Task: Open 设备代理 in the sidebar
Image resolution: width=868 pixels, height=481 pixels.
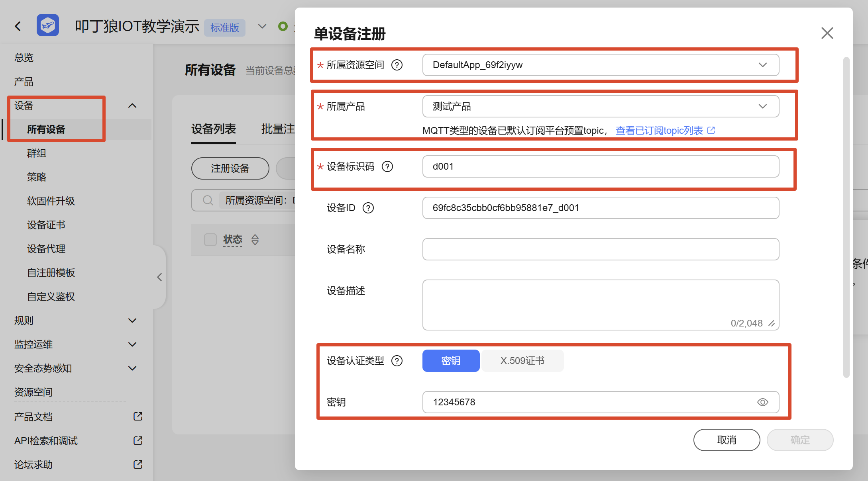Action: [x=46, y=249]
